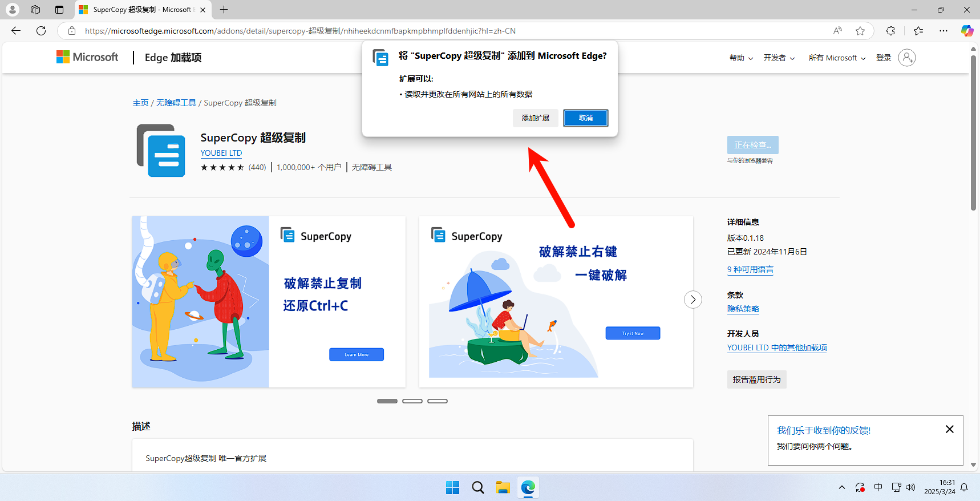Open 无障碍工具 breadcrumb link

click(x=176, y=103)
